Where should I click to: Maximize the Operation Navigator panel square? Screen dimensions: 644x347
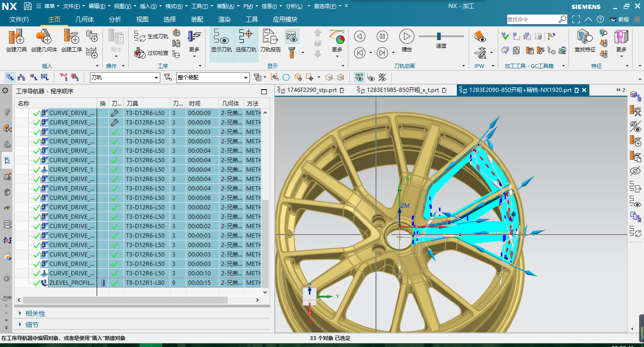[264, 91]
